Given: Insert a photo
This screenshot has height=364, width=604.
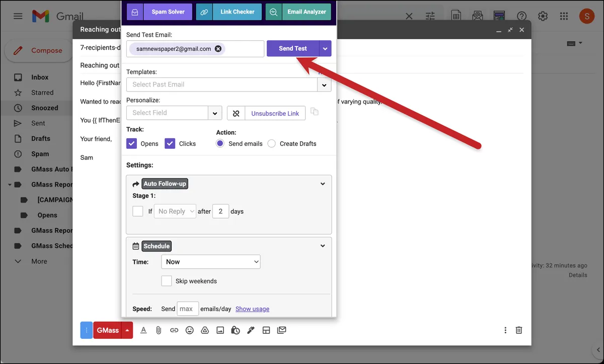Looking at the screenshot, I should point(220,330).
